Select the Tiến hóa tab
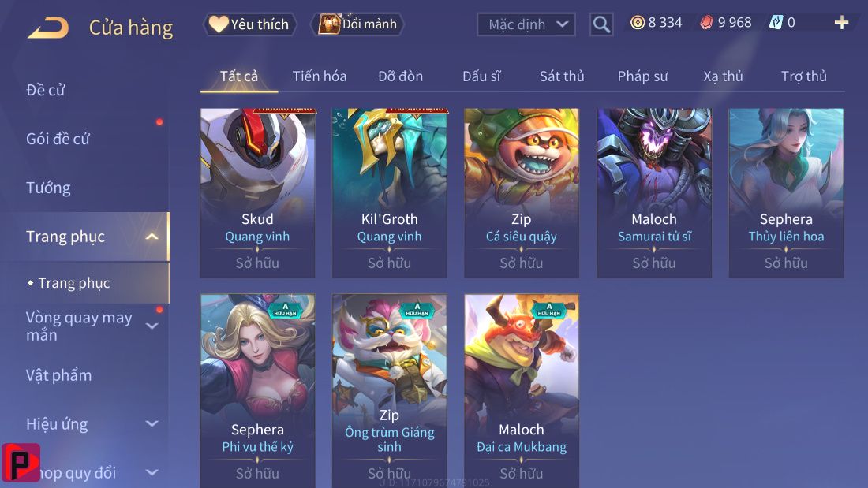The height and width of the screenshot is (488, 868). pos(320,76)
